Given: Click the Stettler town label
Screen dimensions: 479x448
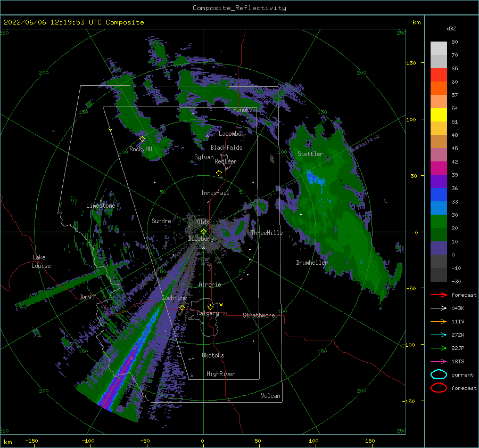Looking at the screenshot, I should [x=310, y=154].
